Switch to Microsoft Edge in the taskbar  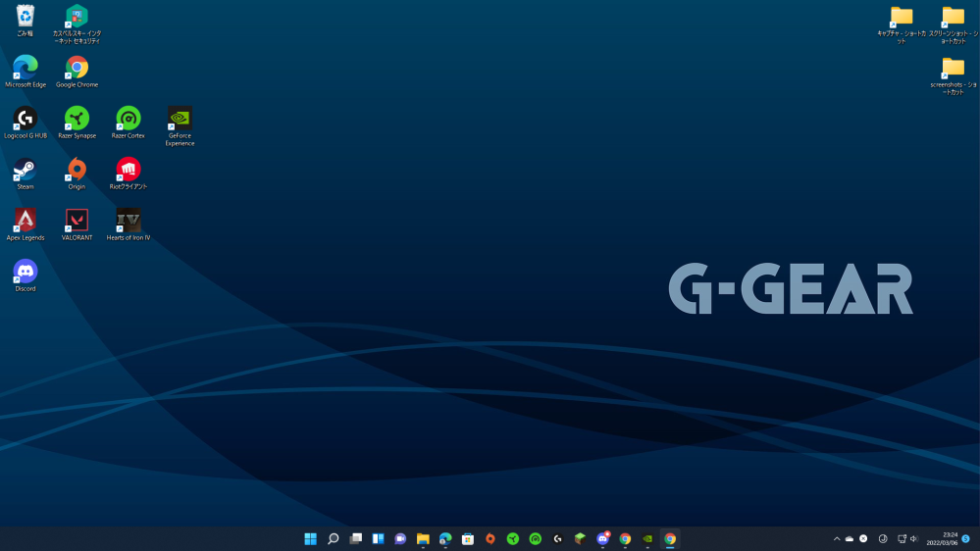coord(445,538)
